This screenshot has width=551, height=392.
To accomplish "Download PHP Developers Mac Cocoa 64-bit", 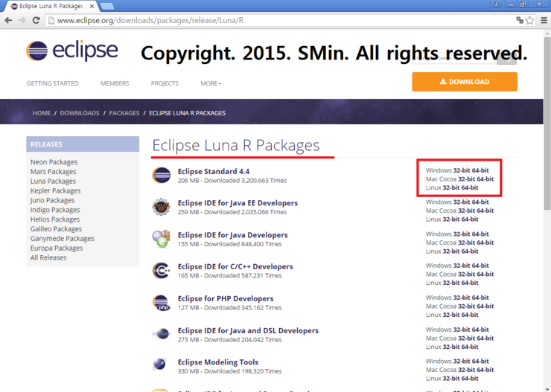I will [x=485, y=306].
